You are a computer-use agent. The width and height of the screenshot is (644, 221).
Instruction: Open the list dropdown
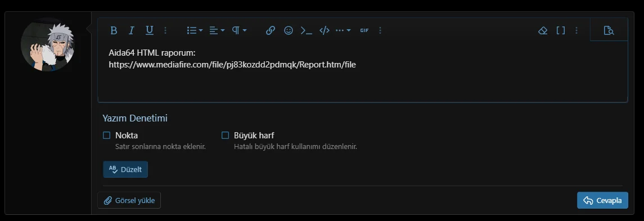click(x=195, y=30)
